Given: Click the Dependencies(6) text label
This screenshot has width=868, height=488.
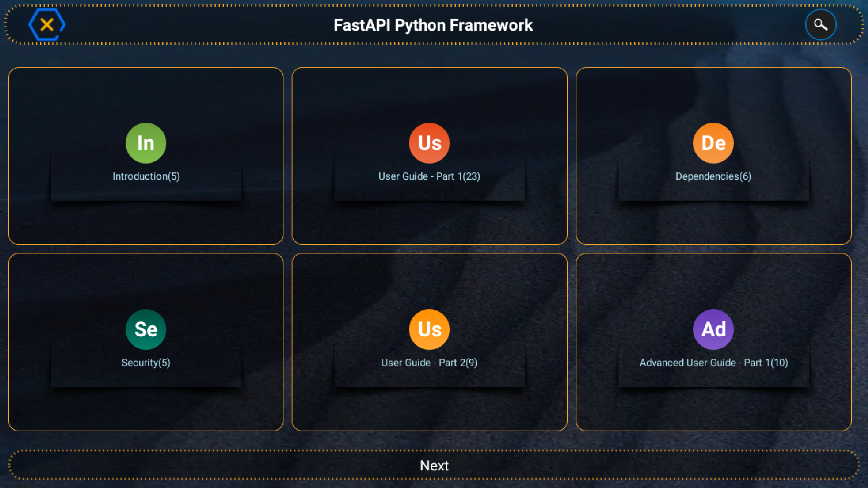Looking at the screenshot, I should coord(712,176).
